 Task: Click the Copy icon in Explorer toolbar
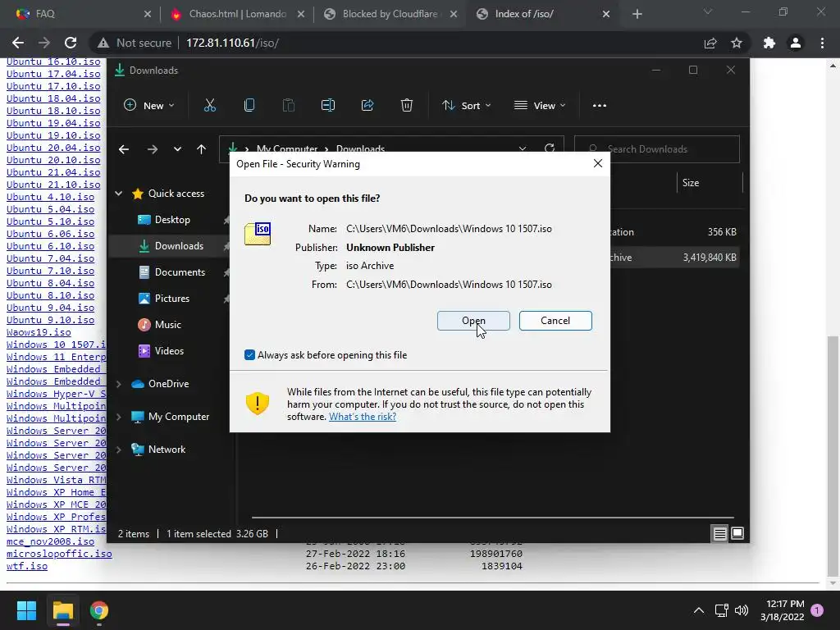click(249, 106)
